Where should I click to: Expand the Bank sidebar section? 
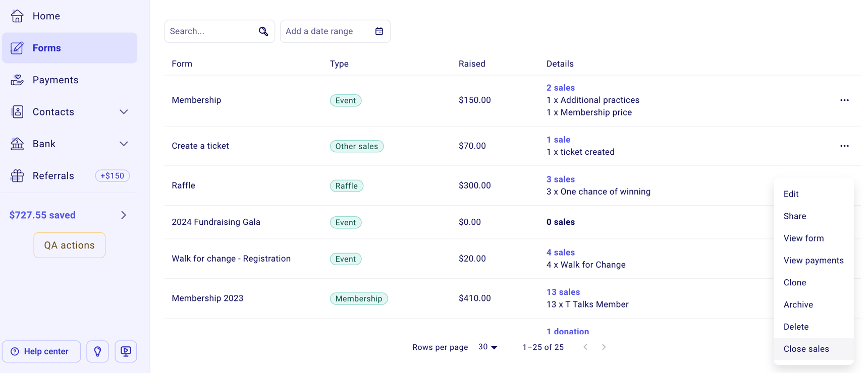coord(124,144)
